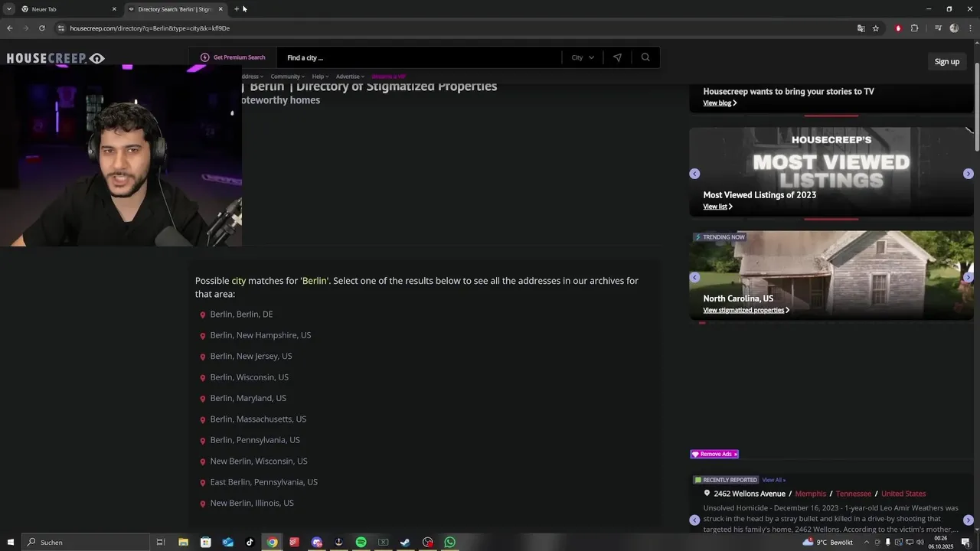Click the Tennessee link
The height and width of the screenshot is (551, 980).
[x=853, y=494]
